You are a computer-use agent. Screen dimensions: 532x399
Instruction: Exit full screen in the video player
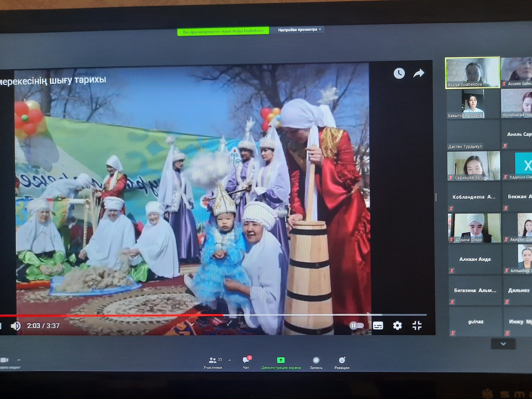417,325
